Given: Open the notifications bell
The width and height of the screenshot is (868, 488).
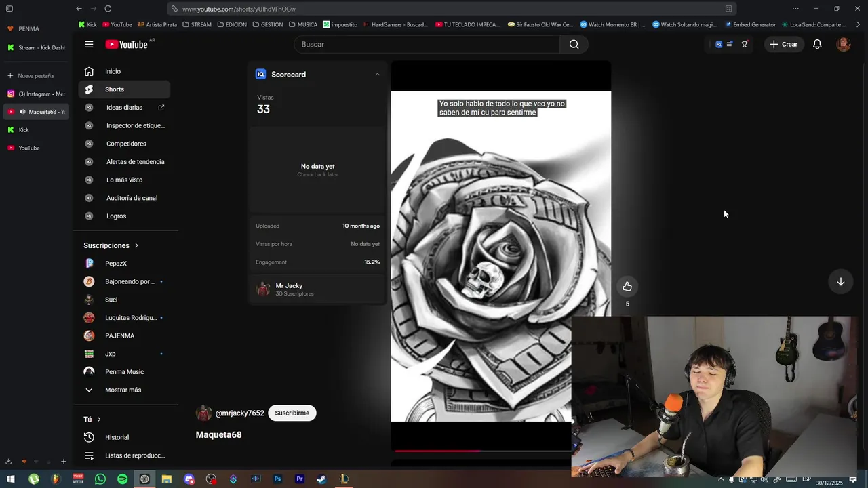Looking at the screenshot, I should (x=817, y=44).
